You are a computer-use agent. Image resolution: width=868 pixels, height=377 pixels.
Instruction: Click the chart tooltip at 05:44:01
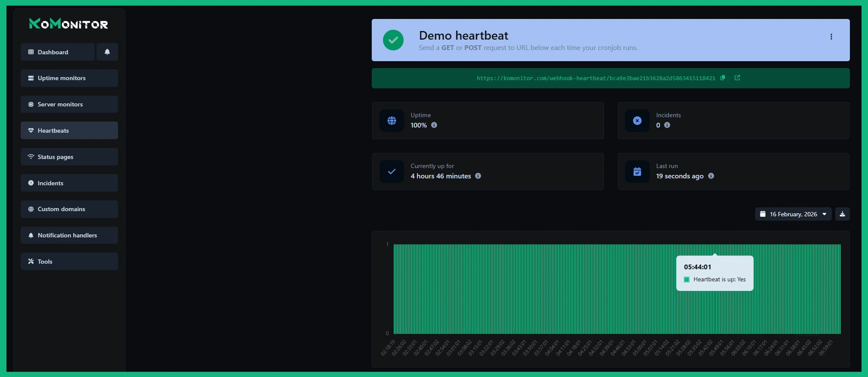715,273
